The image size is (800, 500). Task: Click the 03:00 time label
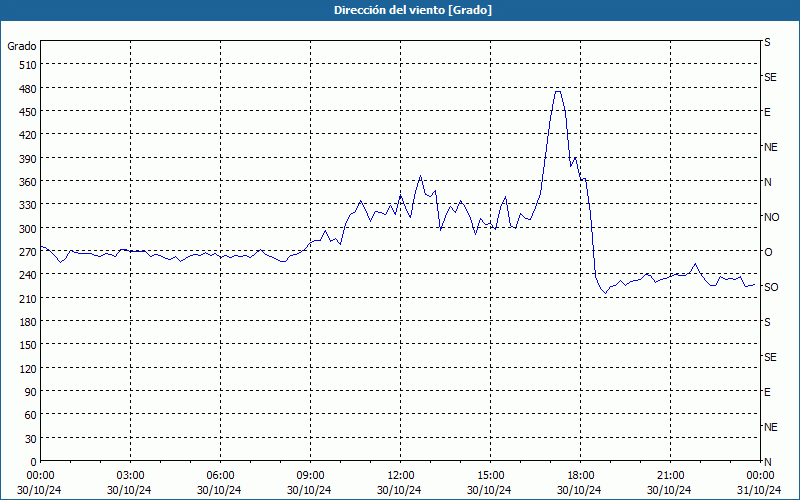(x=130, y=476)
